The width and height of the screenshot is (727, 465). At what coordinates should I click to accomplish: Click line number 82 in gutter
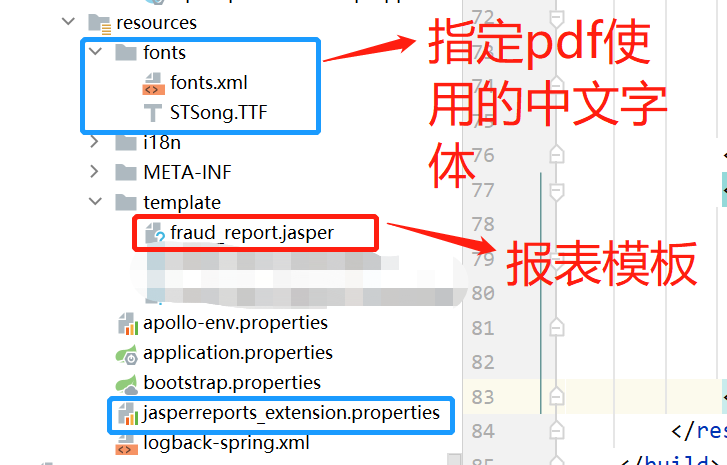point(483,362)
